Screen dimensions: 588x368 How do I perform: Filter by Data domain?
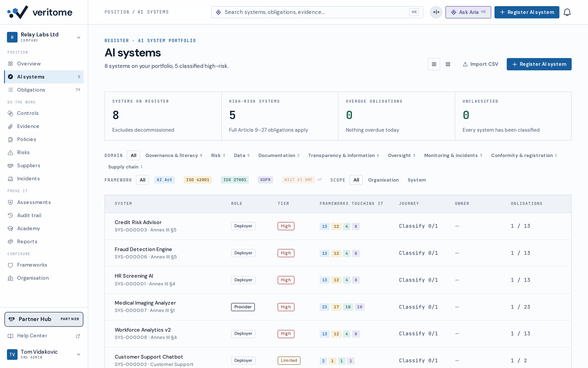[242, 155]
